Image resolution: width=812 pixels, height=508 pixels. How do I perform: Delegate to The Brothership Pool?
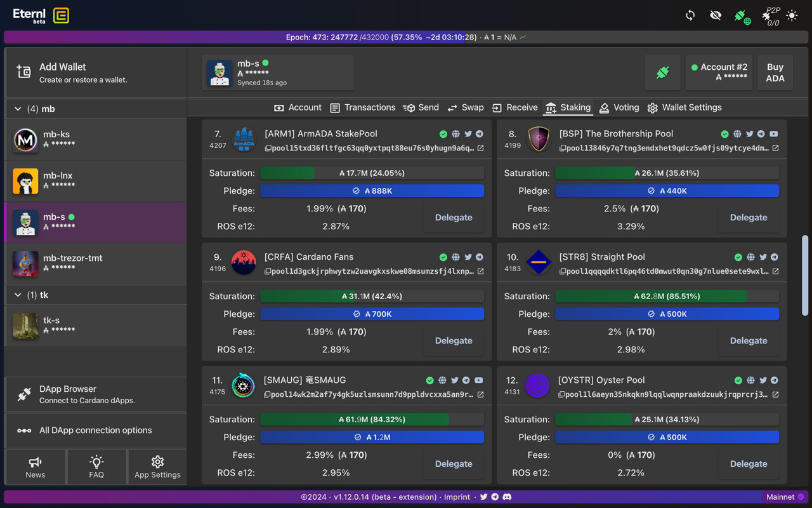tap(749, 217)
